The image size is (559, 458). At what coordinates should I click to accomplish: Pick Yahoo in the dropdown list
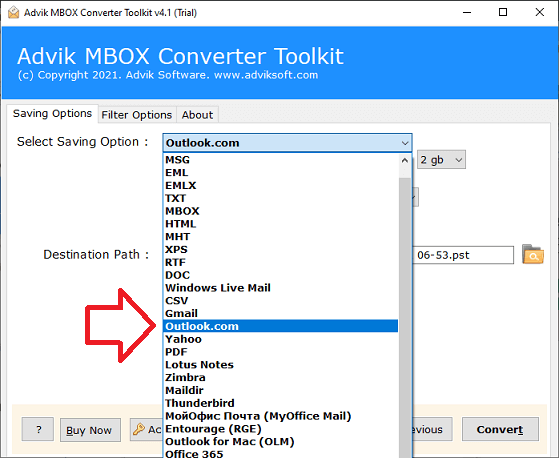click(281, 339)
